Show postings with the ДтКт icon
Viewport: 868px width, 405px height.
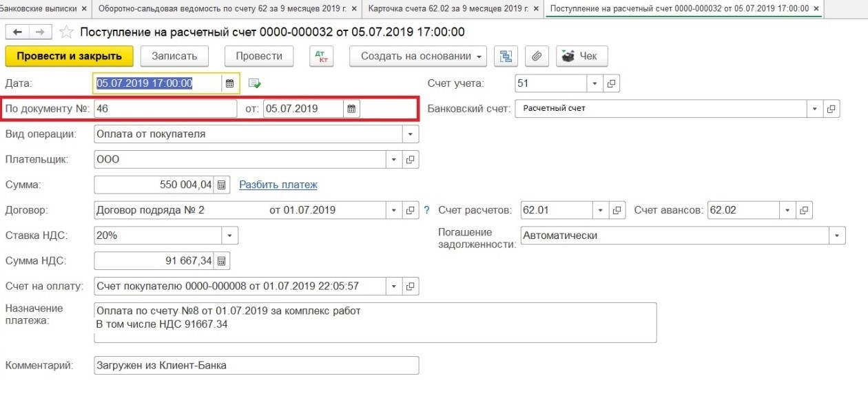coord(322,56)
